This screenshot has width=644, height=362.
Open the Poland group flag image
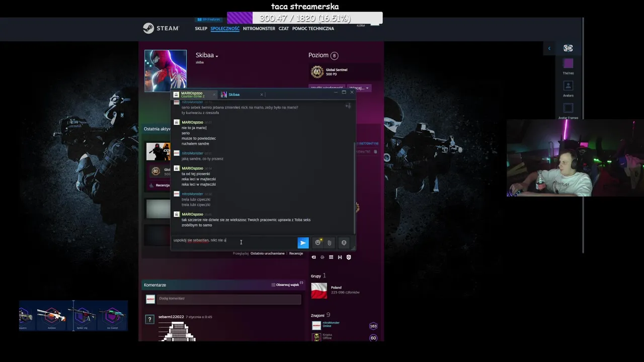pyautogui.click(x=319, y=290)
